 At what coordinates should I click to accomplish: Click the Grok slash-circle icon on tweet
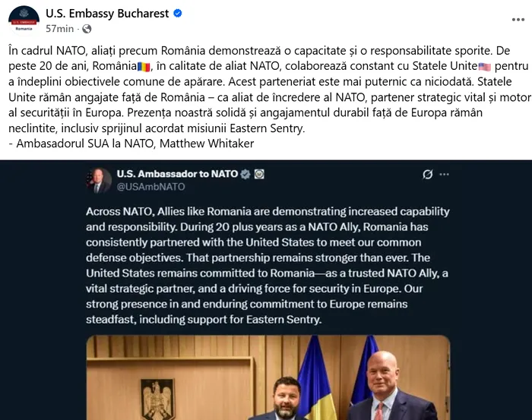pyautogui.click(x=427, y=175)
